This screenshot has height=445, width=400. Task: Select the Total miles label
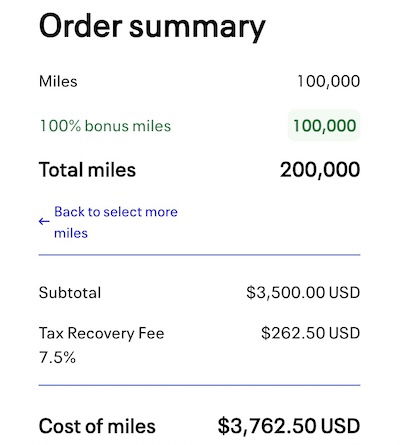tap(87, 170)
